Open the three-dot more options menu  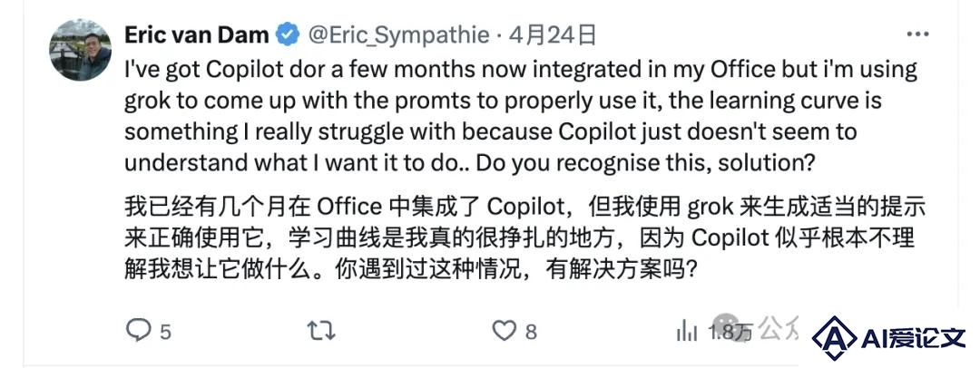coord(918,35)
